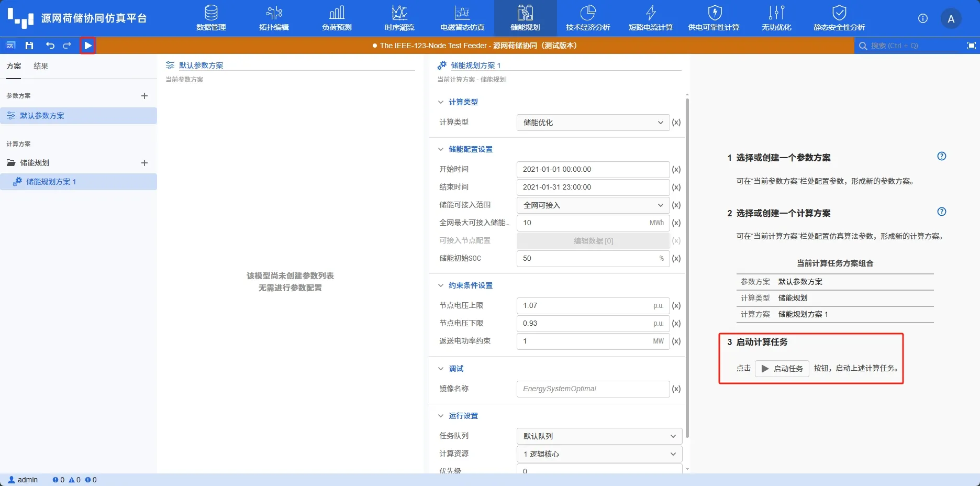Click the run play icon in toolbar
The image size is (980, 486).
point(88,46)
